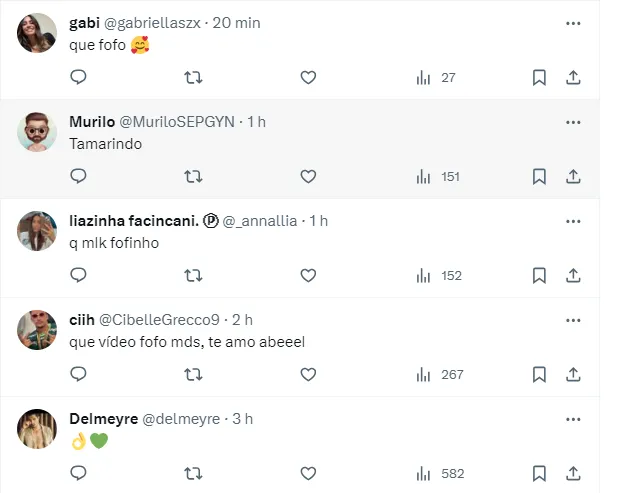The width and height of the screenshot is (619, 493).
Task: Open more options on gabi's tweet
Action: pyautogui.click(x=573, y=23)
